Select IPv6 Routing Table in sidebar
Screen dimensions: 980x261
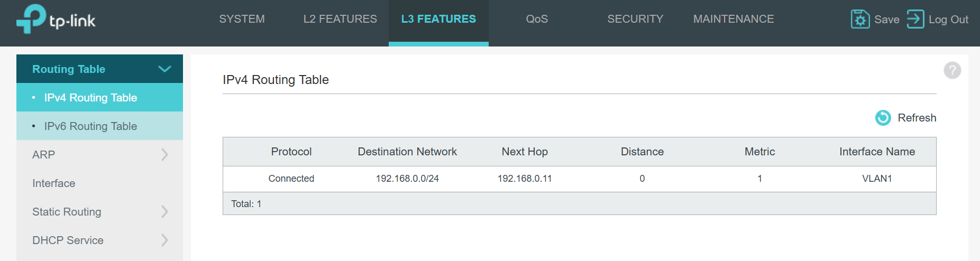(90, 126)
